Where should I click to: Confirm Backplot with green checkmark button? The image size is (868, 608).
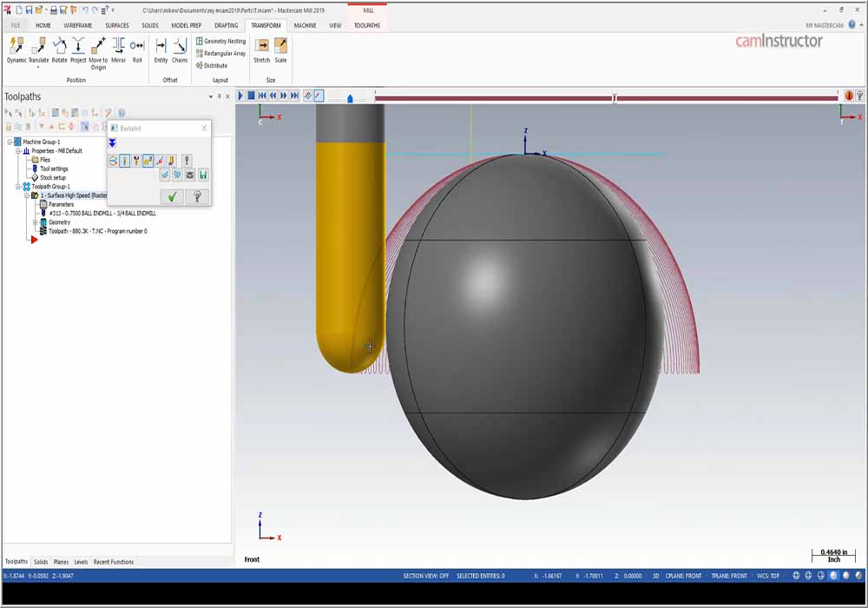(172, 197)
